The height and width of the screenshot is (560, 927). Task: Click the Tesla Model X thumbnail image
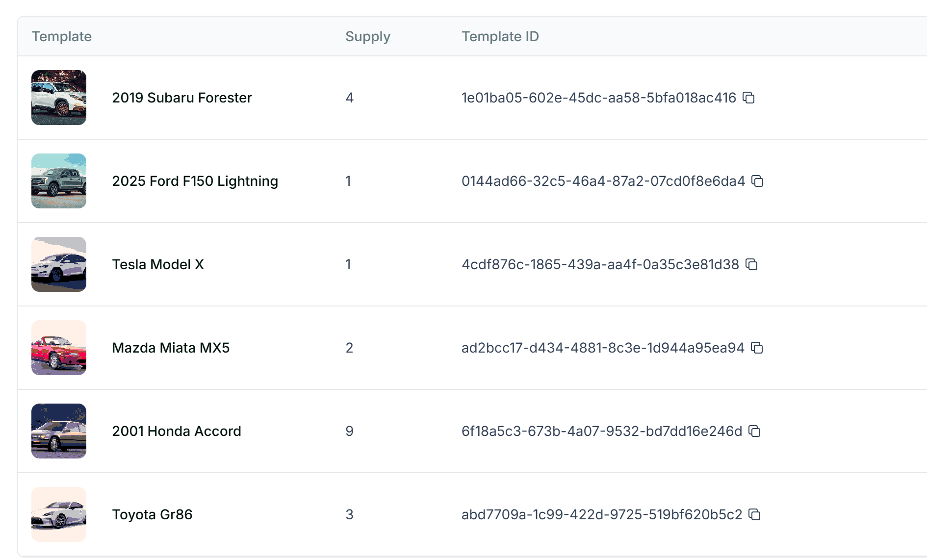59,264
